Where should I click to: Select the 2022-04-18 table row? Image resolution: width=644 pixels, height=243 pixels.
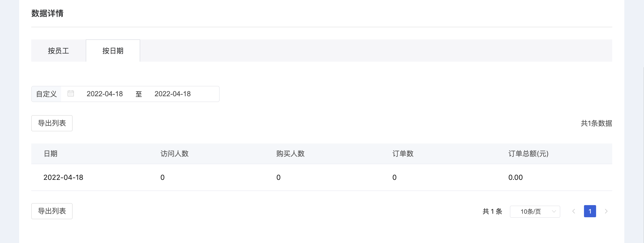322,177
